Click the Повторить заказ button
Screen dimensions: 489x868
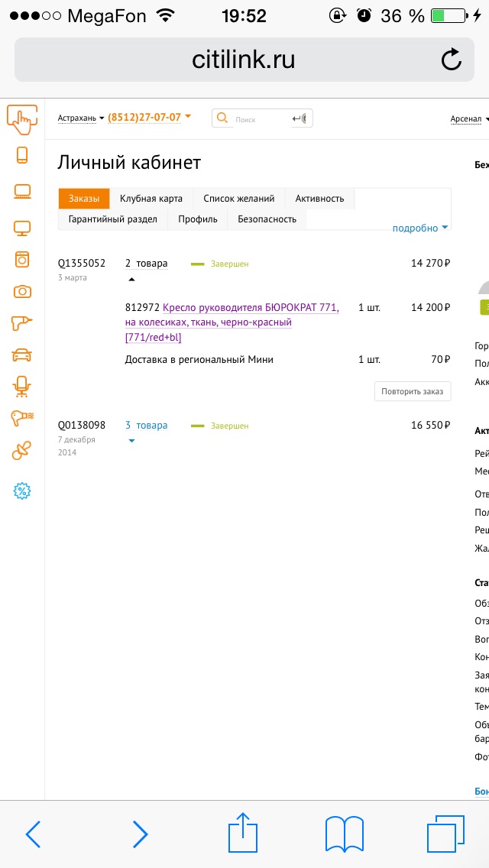point(413,390)
